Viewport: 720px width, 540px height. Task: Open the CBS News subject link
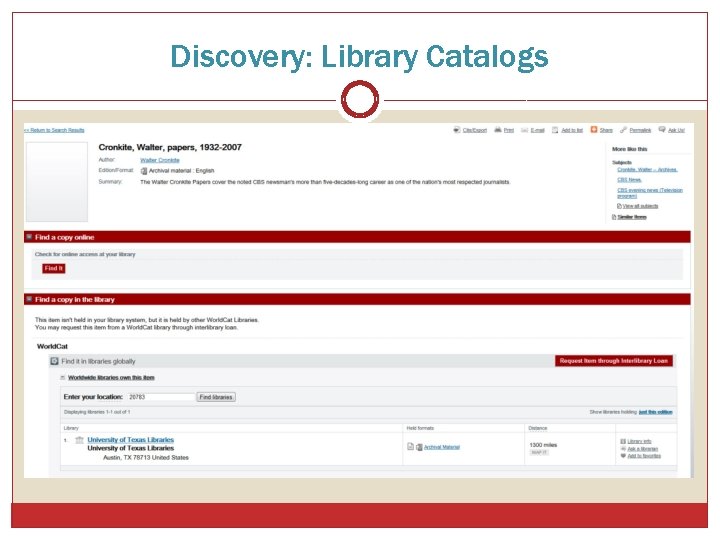pos(629,180)
